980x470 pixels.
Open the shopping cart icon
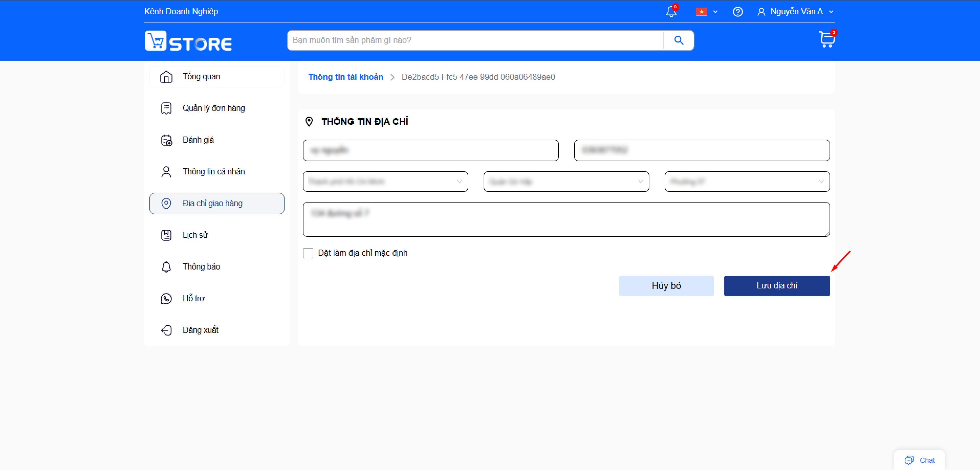pyautogui.click(x=826, y=40)
